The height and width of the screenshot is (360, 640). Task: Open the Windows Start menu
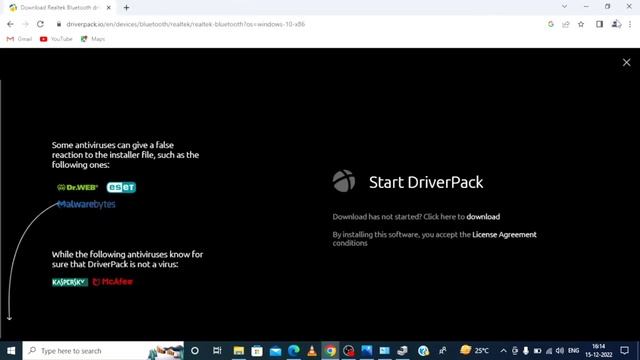coord(11,351)
